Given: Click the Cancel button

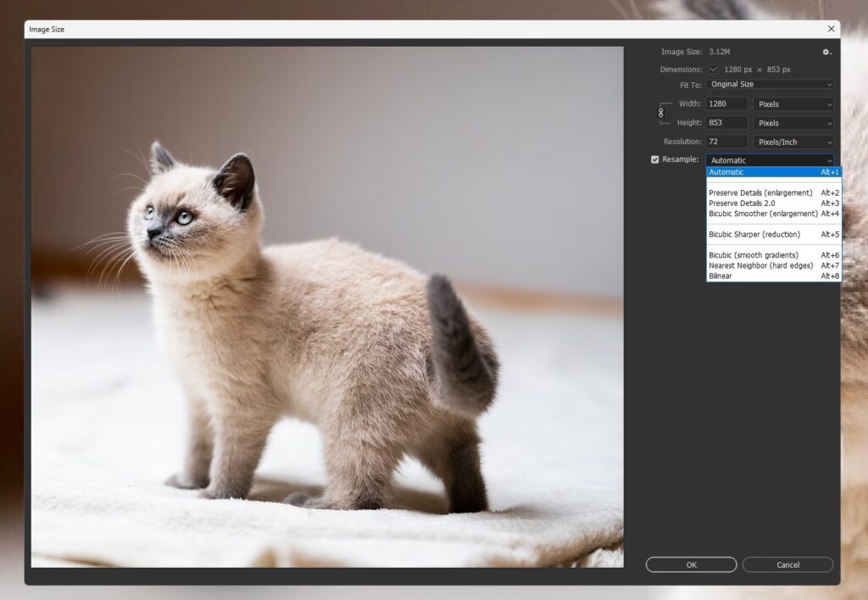Looking at the screenshot, I should [x=787, y=565].
